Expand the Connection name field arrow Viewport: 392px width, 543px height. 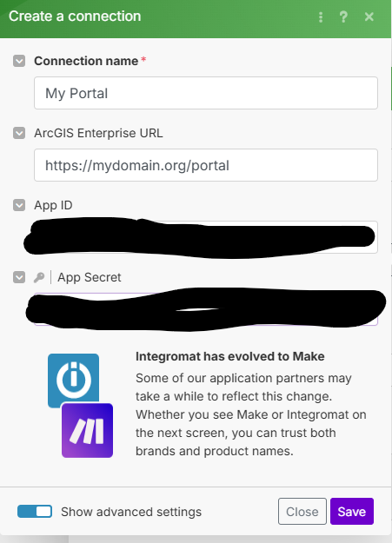(19, 61)
